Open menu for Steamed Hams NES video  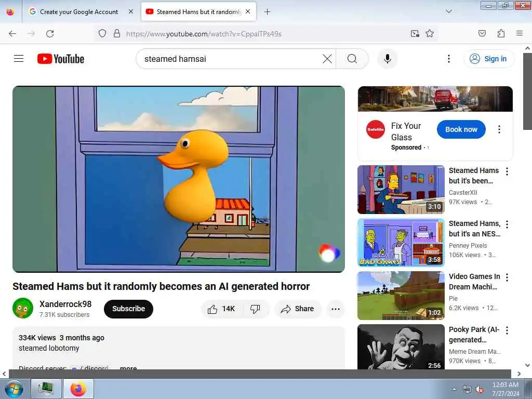507,224
